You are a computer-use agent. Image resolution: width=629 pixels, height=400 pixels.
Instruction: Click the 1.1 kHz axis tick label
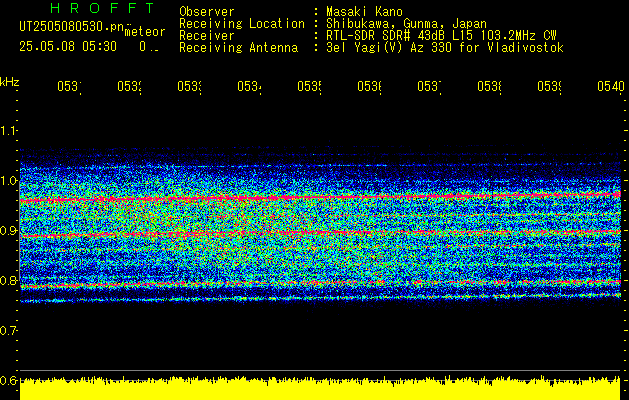[8, 130]
